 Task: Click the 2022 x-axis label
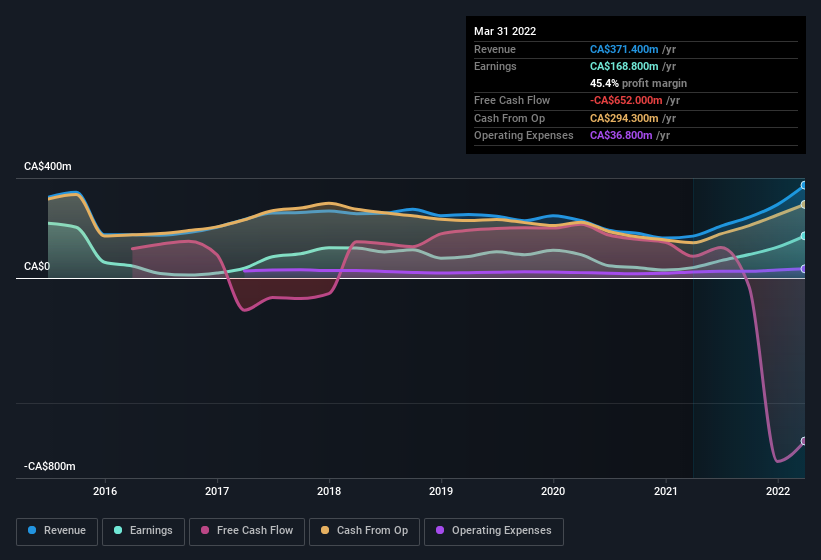[778, 491]
